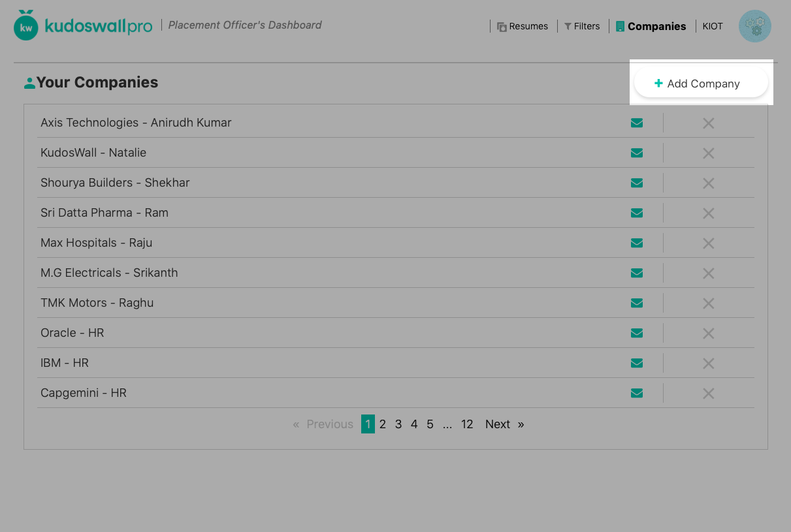Click Capgemini - HR company name
Image resolution: width=791 pixels, height=532 pixels.
(x=84, y=393)
